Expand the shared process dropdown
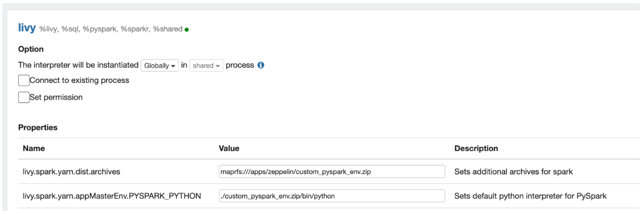The image size is (644, 214). 207,66
